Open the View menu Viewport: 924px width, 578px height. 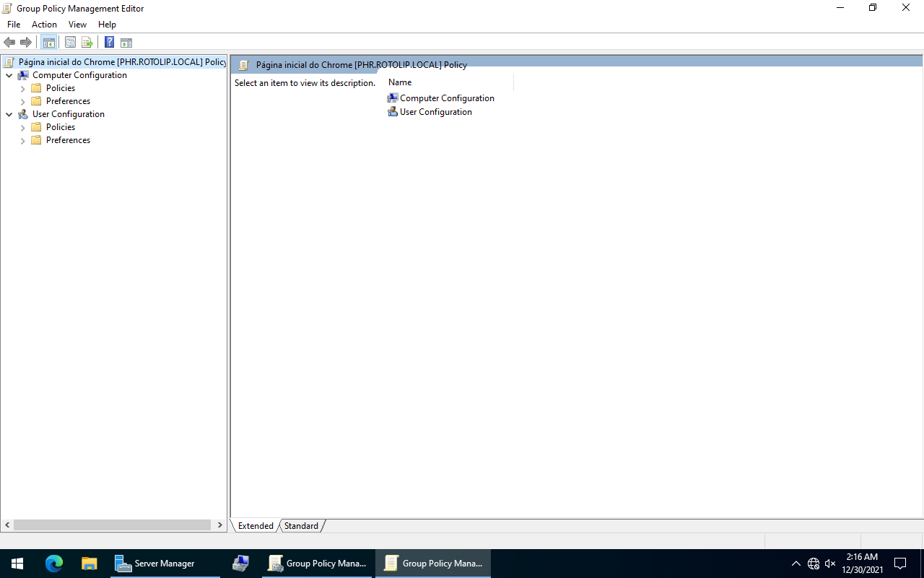(x=77, y=25)
